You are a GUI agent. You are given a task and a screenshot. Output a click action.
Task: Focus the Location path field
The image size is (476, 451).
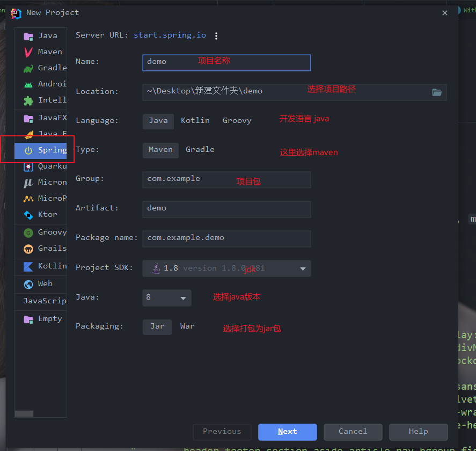(x=295, y=92)
